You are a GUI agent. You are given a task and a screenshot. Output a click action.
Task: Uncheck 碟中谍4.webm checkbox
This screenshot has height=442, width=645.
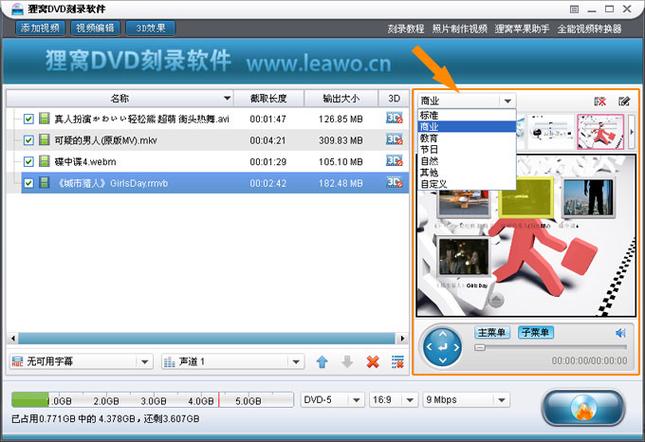[28, 162]
